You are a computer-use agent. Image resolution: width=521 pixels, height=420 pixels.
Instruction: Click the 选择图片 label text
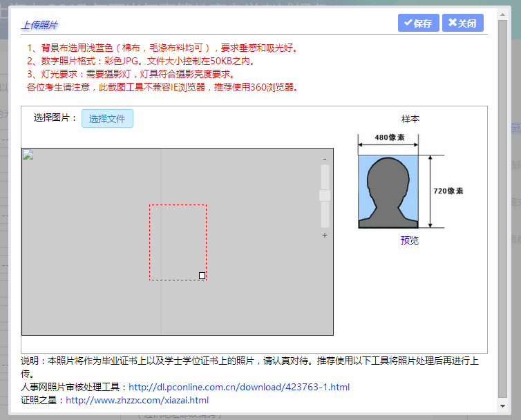point(55,117)
